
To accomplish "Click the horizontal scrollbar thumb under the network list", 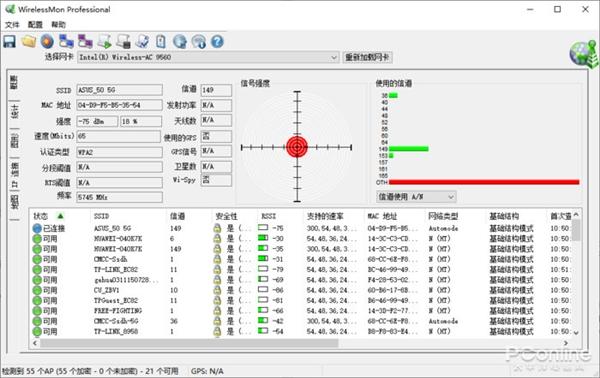I will tap(189, 343).
